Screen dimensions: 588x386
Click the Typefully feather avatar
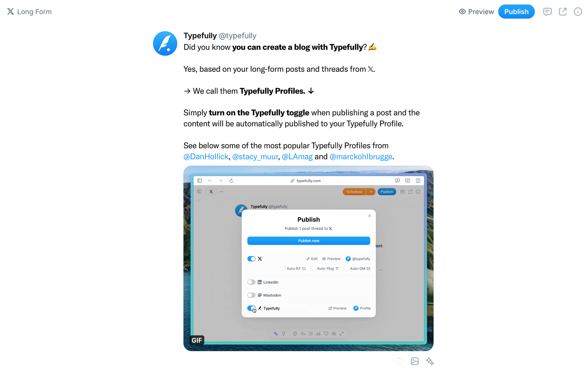click(x=165, y=44)
